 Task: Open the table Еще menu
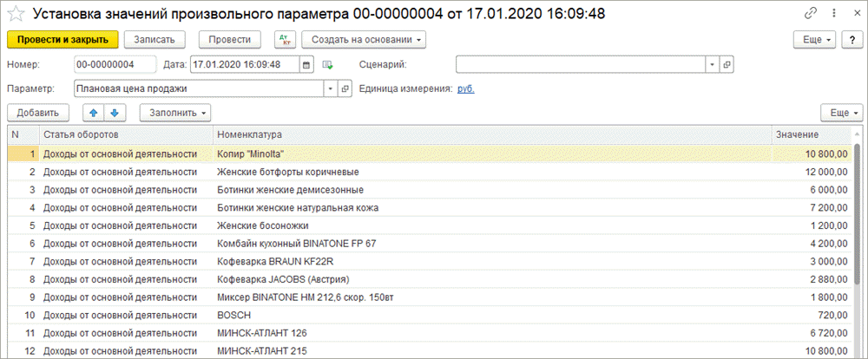click(841, 113)
